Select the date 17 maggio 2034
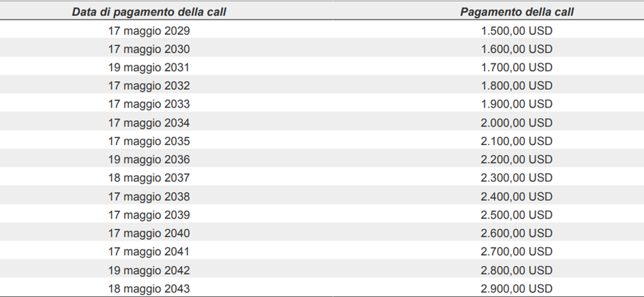This screenshot has height=297, width=644. [149, 123]
